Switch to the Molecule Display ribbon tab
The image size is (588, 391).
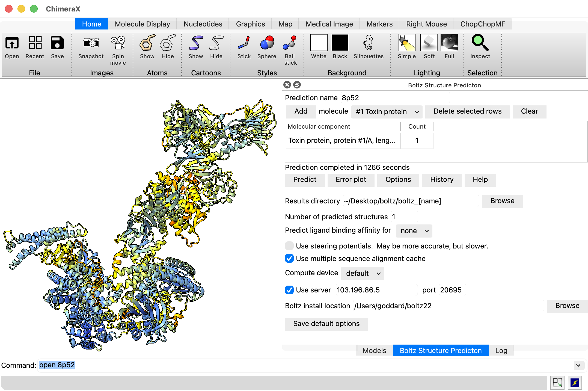[142, 24]
